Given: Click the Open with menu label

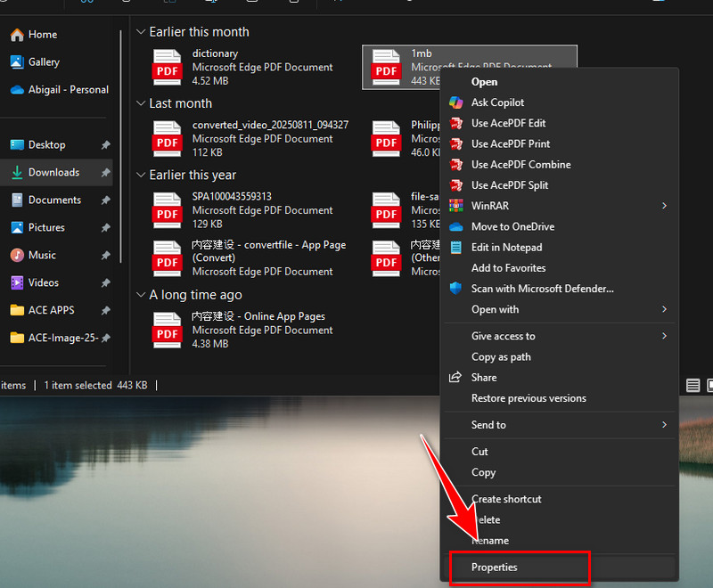Looking at the screenshot, I should click(x=496, y=309).
